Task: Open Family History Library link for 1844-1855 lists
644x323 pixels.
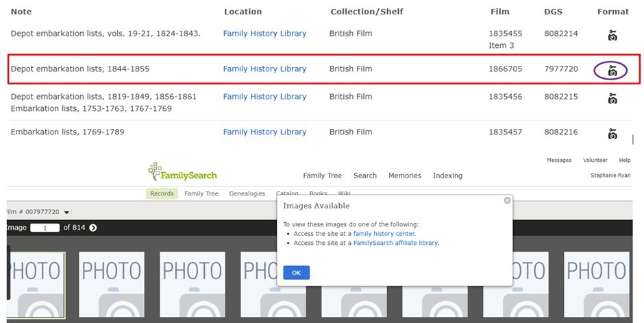Action: coord(264,69)
